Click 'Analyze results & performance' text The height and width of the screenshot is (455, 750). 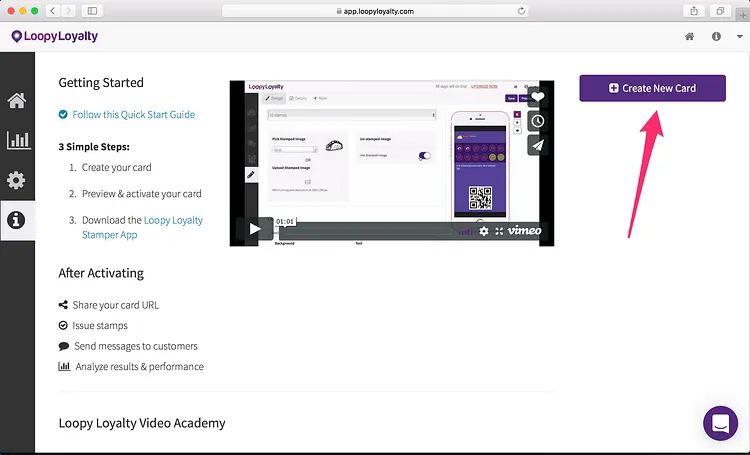click(140, 366)
